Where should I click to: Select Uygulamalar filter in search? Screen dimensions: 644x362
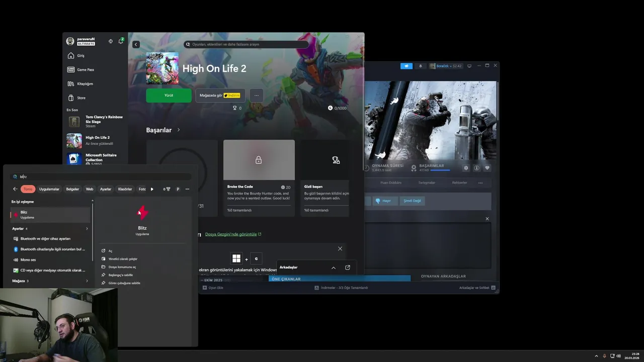point(49,189)
